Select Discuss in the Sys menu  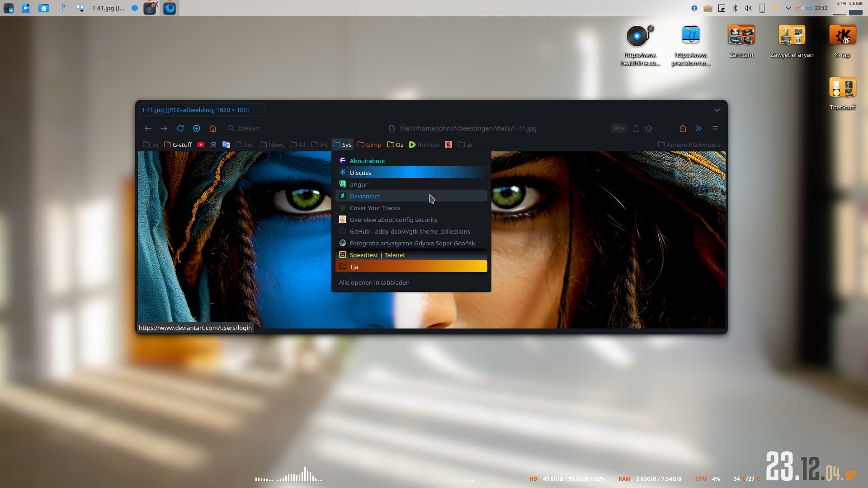(411, 173)
